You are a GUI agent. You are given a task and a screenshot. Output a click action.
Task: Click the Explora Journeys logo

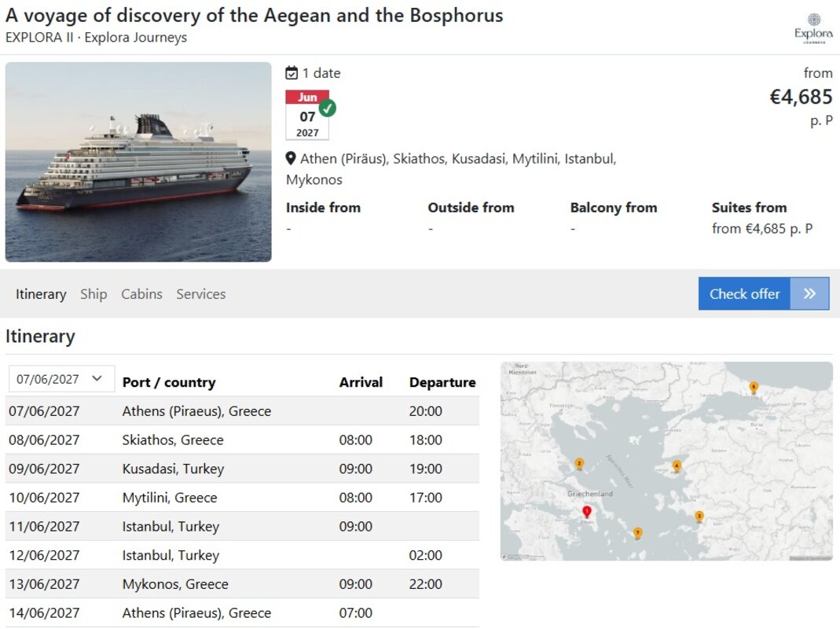coord(813,28)
